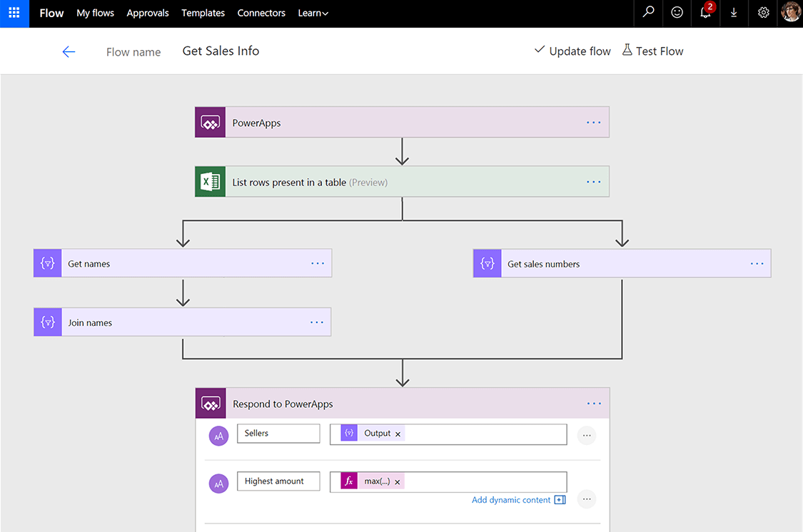Open the feedback smiley icon
Screen dimensions: 803x532
tap(677, 12)
